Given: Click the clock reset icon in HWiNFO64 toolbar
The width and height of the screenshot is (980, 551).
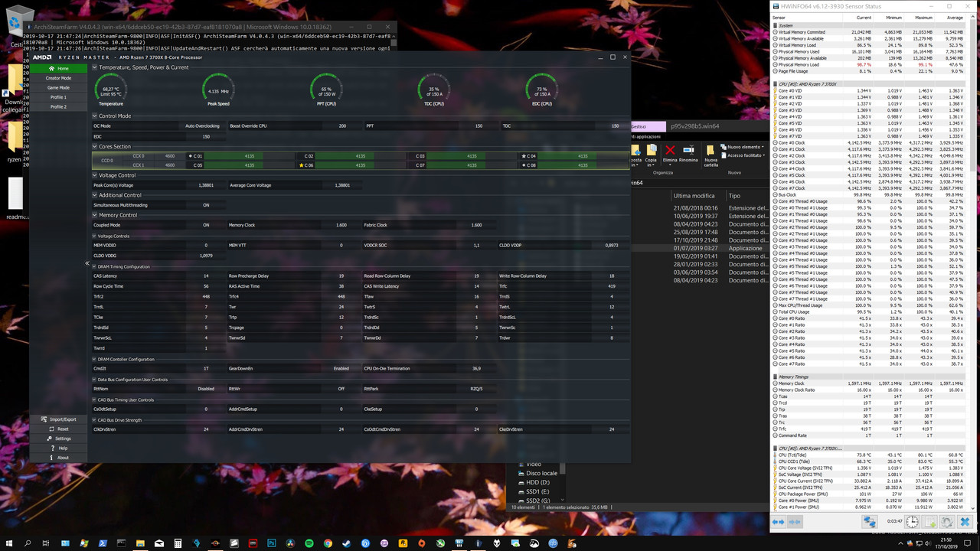Looking at the screenshot, I should coord(912,521).
